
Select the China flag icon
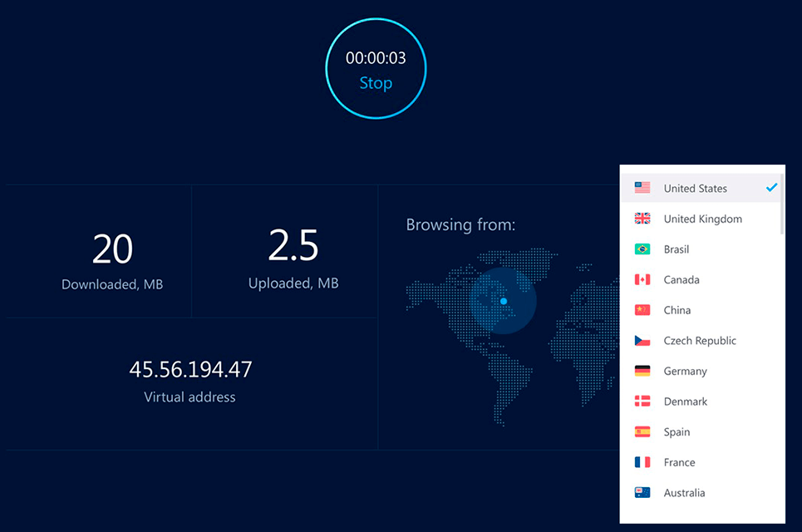coord(642,309)
